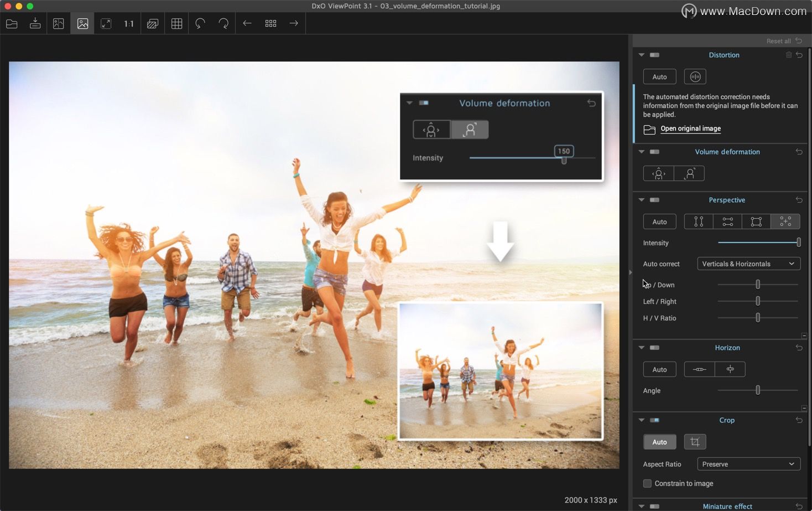Switch zoom to 1:1 view

[x=129, y=23]
